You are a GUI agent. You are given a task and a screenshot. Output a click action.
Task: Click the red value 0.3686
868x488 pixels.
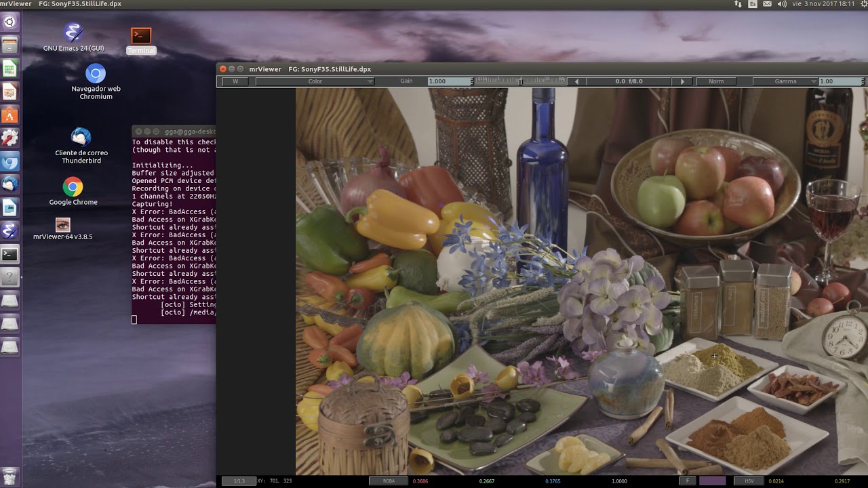(420, 481)
